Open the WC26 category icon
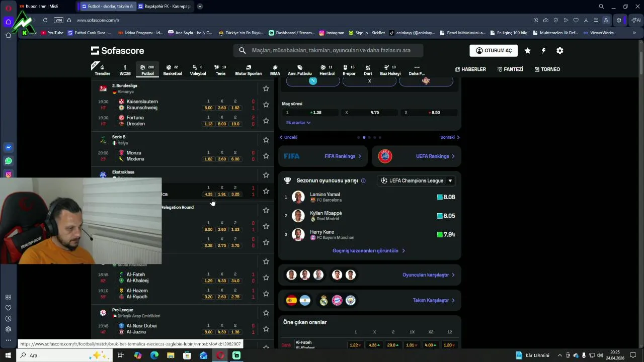 (x=125, y=70)
